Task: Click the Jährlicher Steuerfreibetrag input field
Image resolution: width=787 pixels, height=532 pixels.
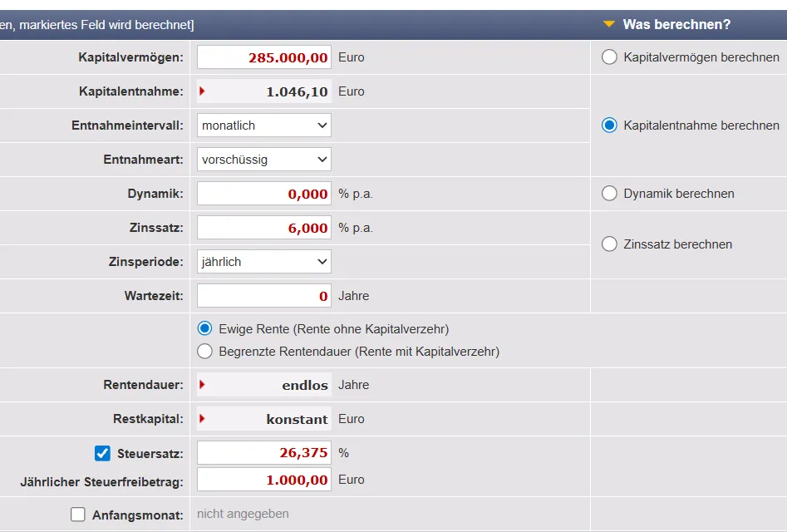Action: [x=264, y=480]
